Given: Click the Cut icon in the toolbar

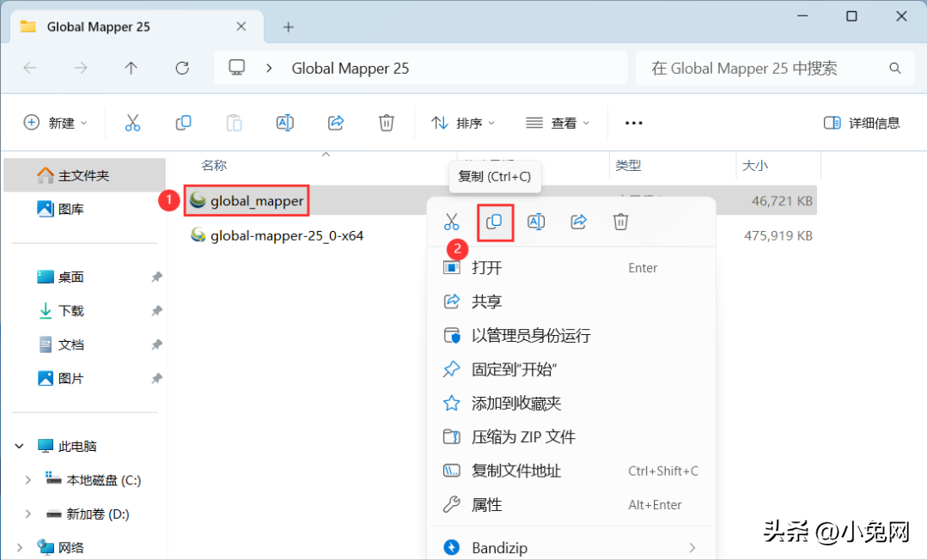Looking at the screenshot, I should point(132,123).
